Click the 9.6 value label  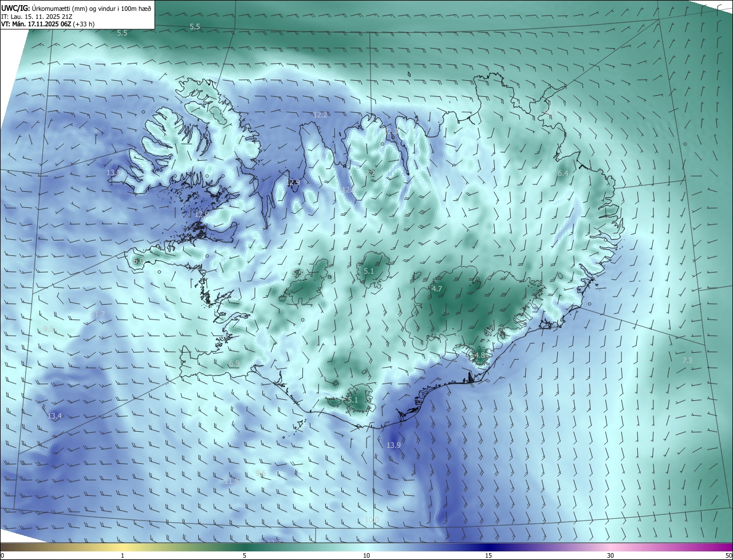261,474
